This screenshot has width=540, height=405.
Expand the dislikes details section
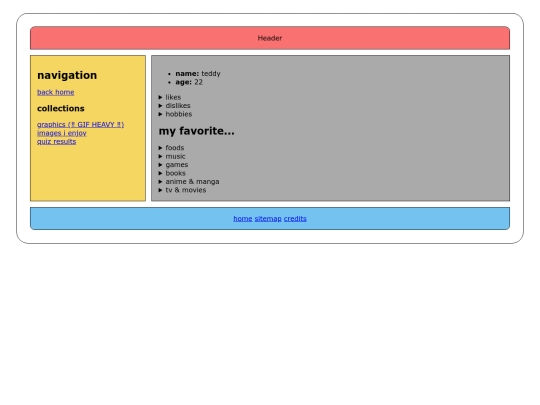pyautogui.click(x=175, y=106)
